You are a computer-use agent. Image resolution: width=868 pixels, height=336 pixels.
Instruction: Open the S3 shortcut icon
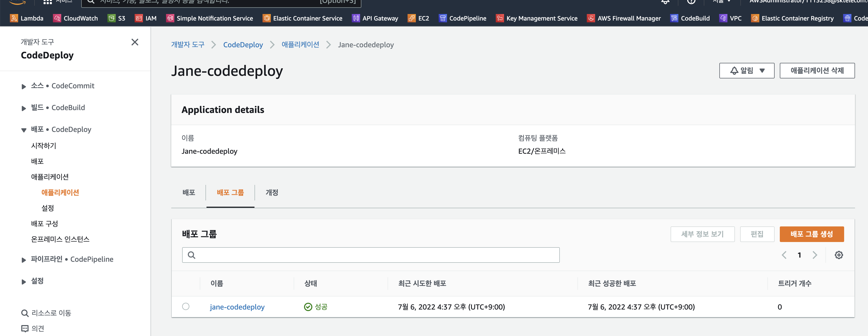point(111,18)
